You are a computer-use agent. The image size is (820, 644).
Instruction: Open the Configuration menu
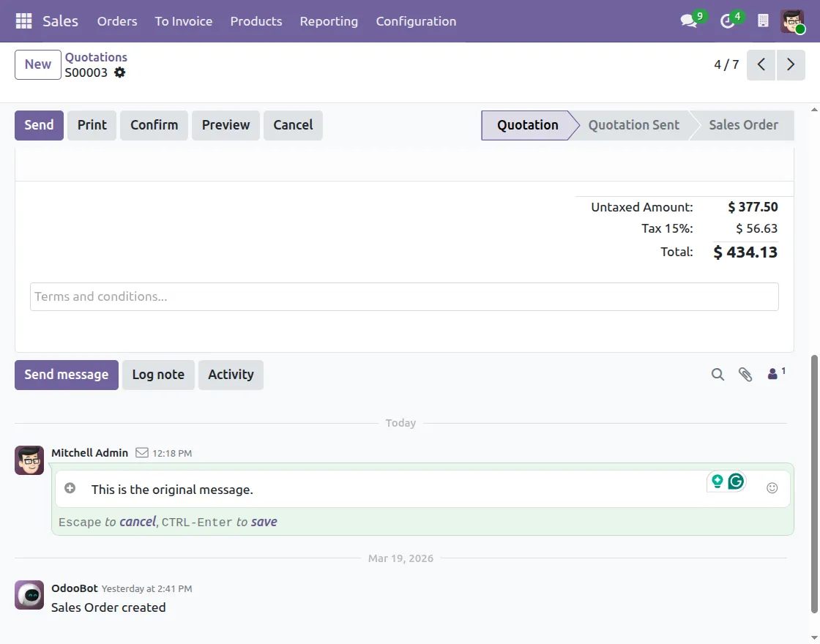coord(416,21)
